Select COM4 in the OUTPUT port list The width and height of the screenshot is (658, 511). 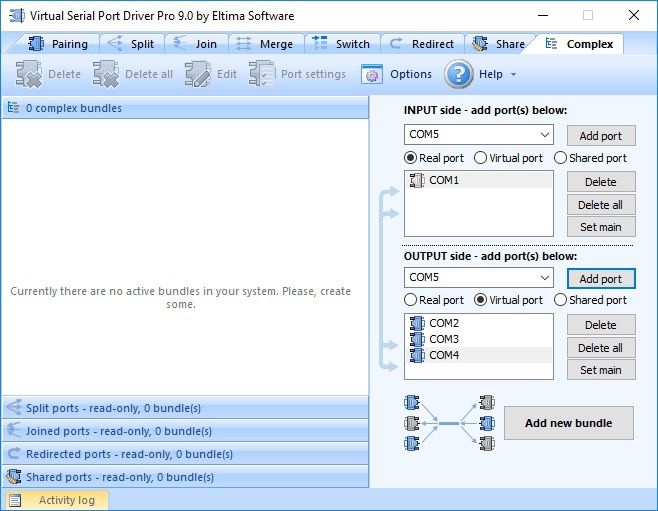pos(479,355)
